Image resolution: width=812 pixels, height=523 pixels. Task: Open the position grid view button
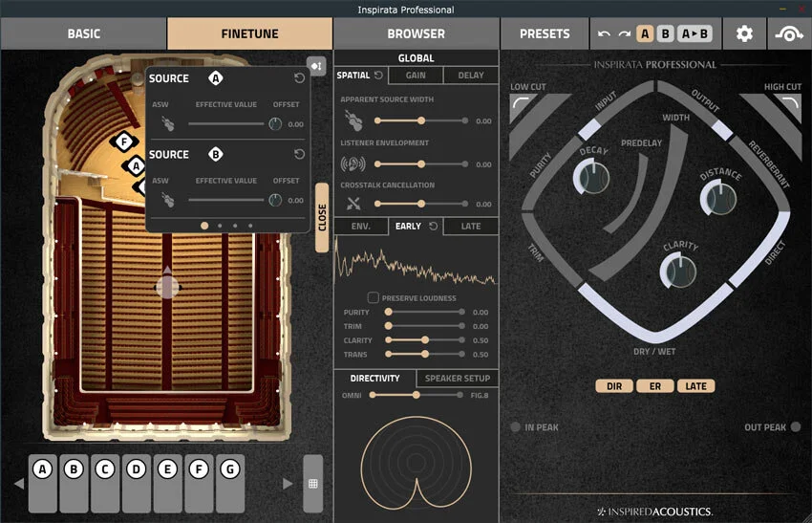(312, 484)
